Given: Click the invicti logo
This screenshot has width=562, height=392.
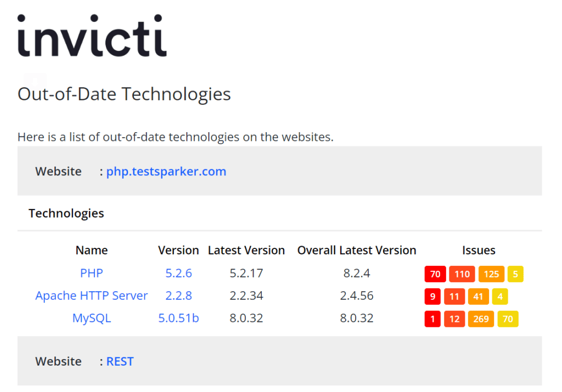Looking at the screenshot, I should click(x=92, y=36).
